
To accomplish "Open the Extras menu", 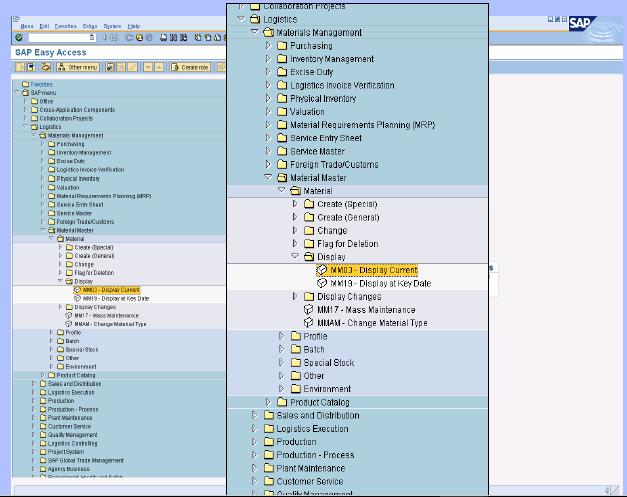I will click(90, 26).
